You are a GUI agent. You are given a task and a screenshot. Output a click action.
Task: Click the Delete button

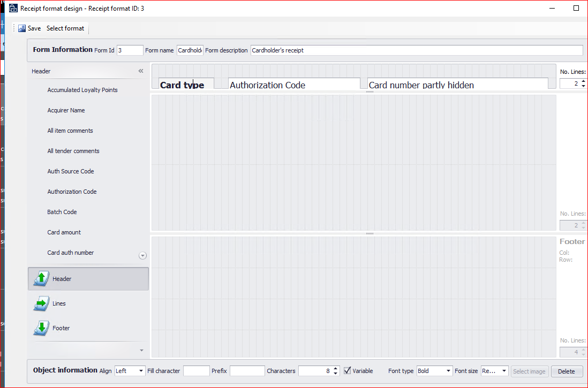click(567, 371)
